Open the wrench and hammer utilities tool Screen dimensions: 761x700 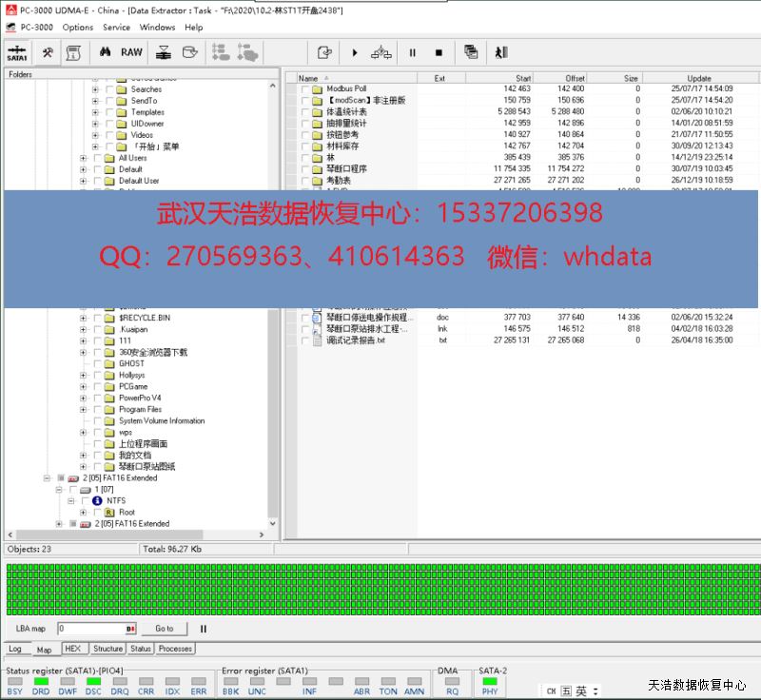pyautogui.click(x=48, y=53)
